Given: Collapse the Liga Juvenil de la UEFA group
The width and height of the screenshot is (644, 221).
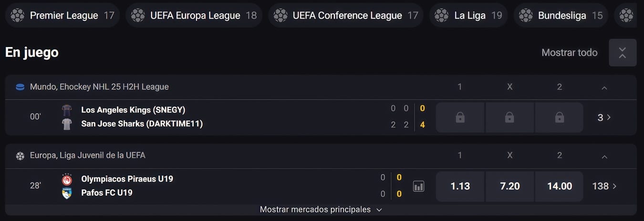Looking at the screenshot, I should pos(604,156).
